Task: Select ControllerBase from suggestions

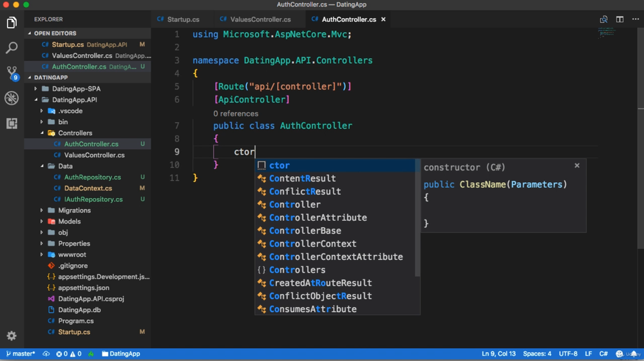Action: [x=335, y=230]
